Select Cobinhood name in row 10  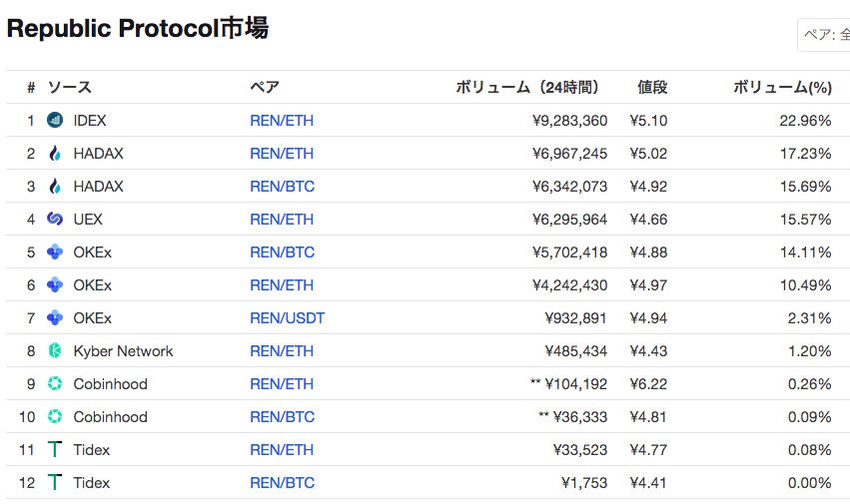110,417
